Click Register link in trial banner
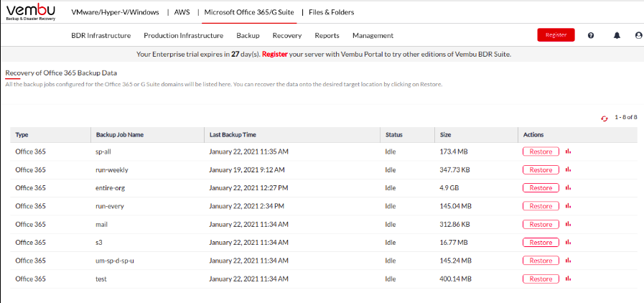Image resolution: width=644 pixels, height=303 pixels. click(275, 54)
